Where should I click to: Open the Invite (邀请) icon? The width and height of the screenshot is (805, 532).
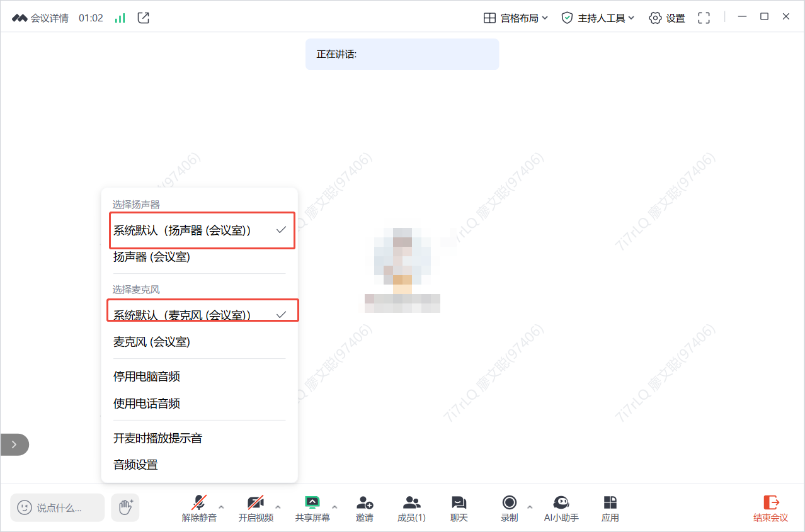point(364,503)
